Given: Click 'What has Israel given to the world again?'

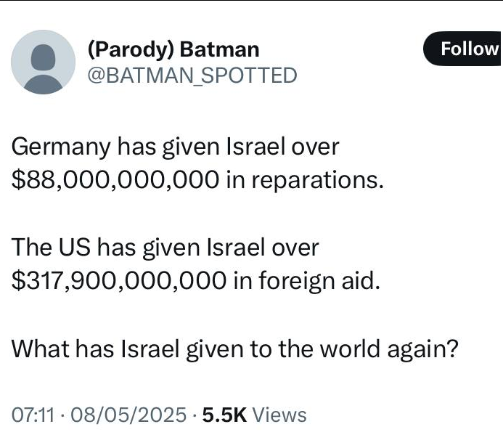Looking at the screenshot, I should click(x=235, y=349).
